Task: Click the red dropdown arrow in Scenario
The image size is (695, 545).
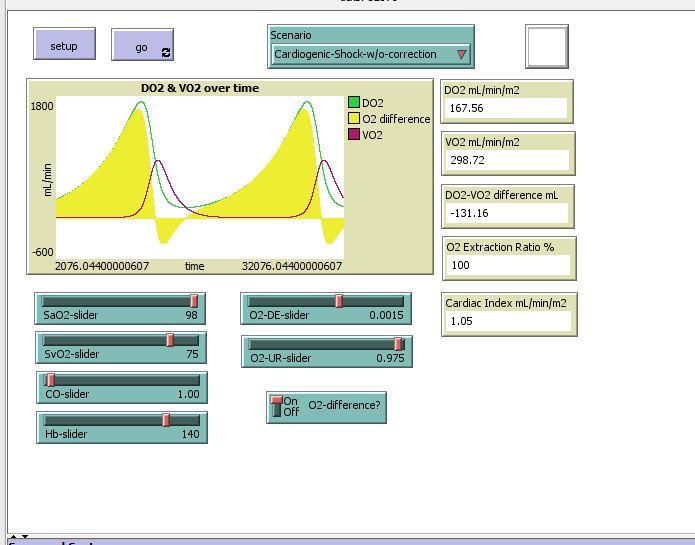Action: pos(461,54)
